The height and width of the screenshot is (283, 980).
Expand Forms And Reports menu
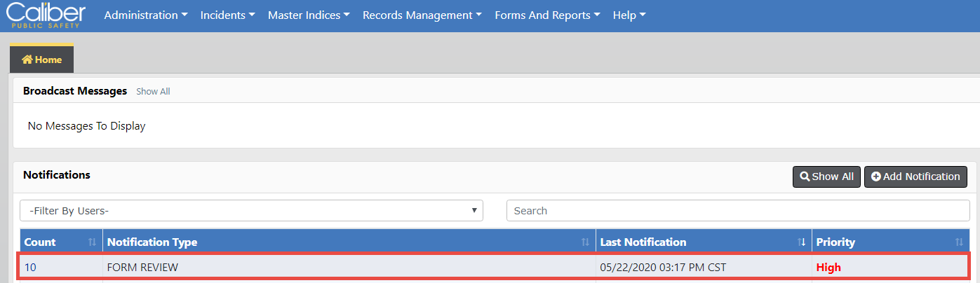tap(547, 15)
